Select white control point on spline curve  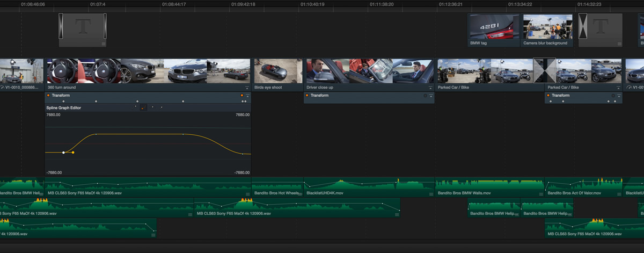(x=64, y=153)
